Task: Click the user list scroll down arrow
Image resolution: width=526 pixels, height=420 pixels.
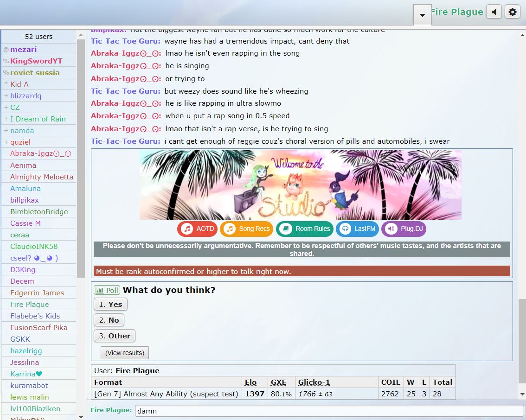Action: 81,417
